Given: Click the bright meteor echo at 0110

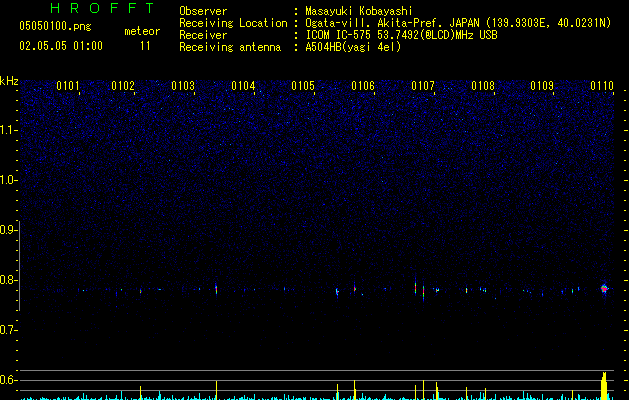Looking at the screenshot, I should (x=604, y=288).
